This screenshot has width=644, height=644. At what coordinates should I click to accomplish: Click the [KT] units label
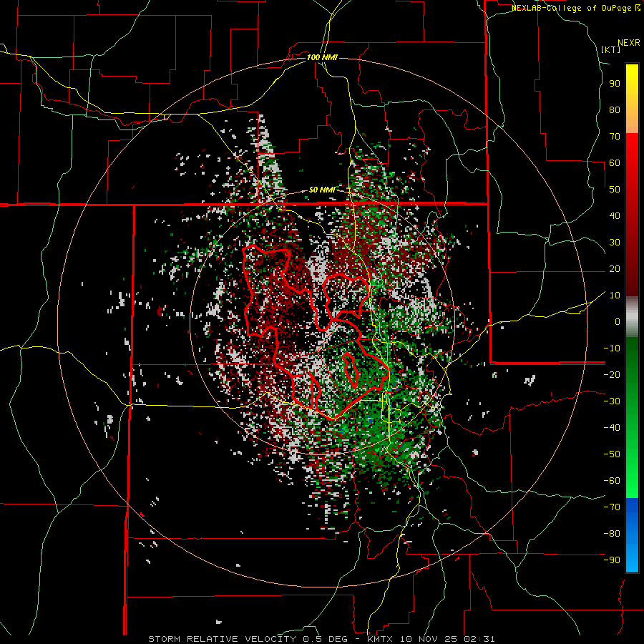611,49
